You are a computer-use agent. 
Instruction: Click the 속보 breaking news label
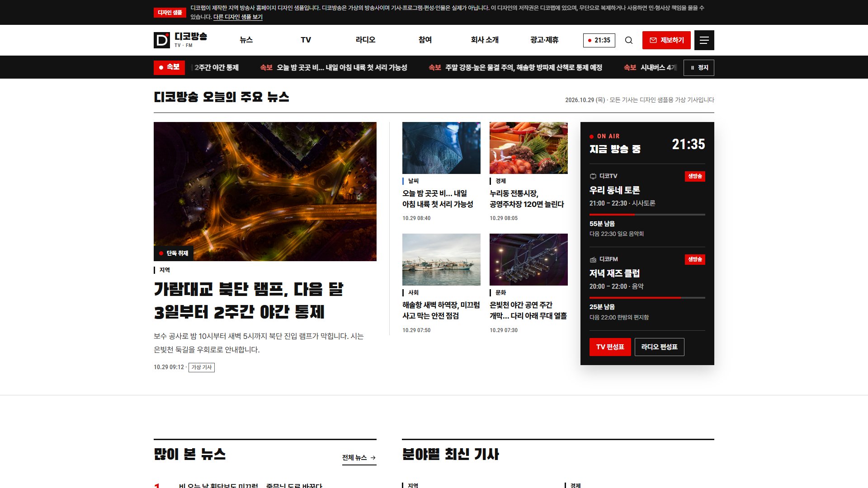[169, 67]
